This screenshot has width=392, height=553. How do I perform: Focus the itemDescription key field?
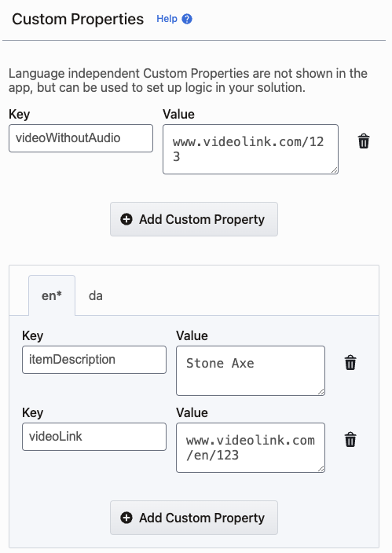(94, 360)
